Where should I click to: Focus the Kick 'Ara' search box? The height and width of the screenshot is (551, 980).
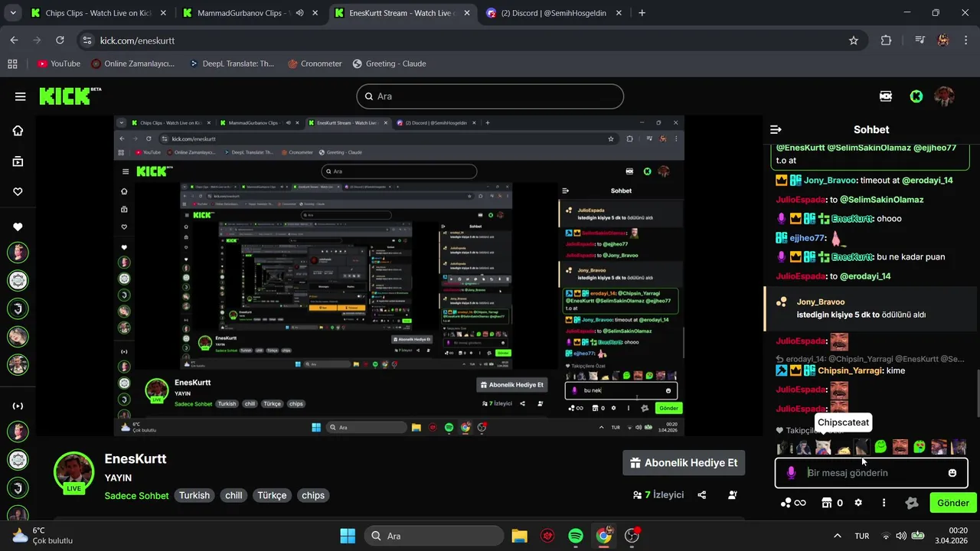click(490, 96)
